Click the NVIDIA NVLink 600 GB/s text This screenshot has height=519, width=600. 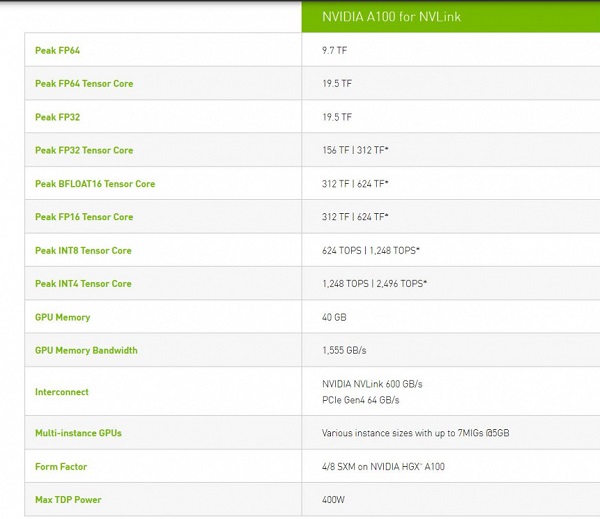[x=372, y=384]
